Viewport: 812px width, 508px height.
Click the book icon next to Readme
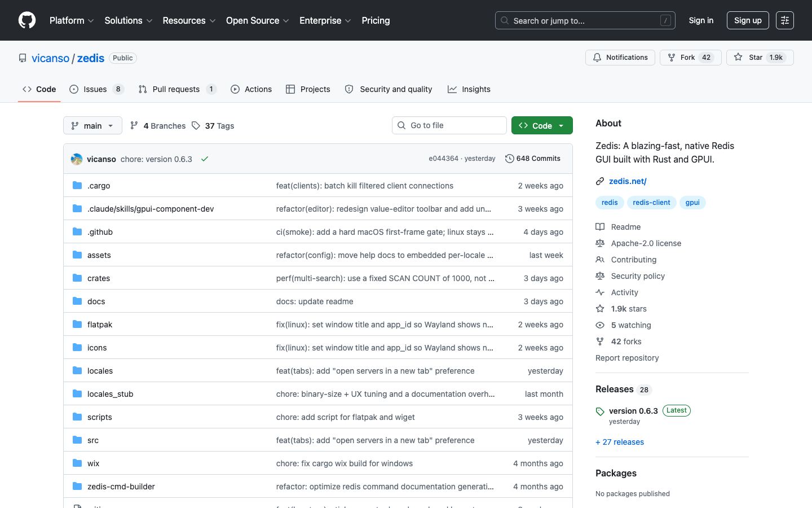600,227
